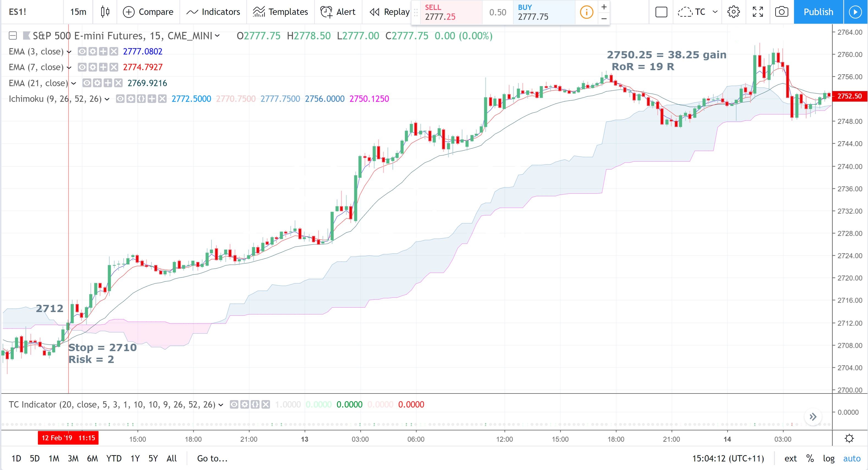Image resolution: width=868 pixels, height=470 pixels.
Task: Select the All time range
Action: tap(172, 458)
